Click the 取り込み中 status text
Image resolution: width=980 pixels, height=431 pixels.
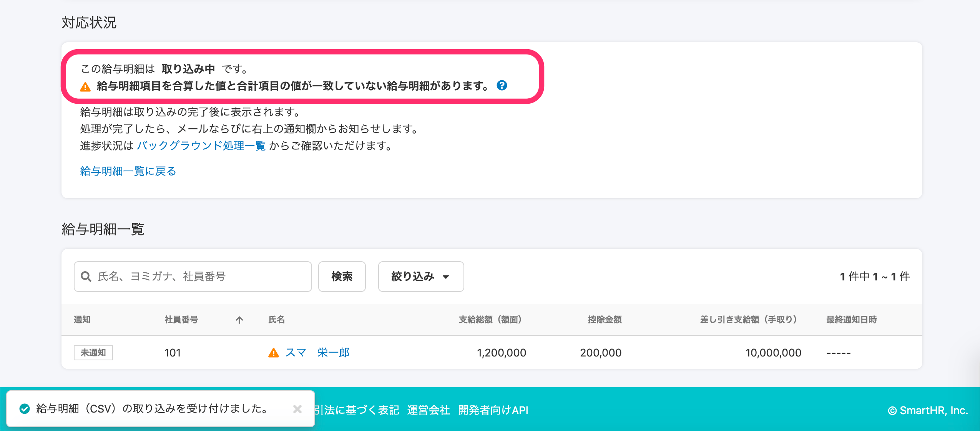click(188, 69)
